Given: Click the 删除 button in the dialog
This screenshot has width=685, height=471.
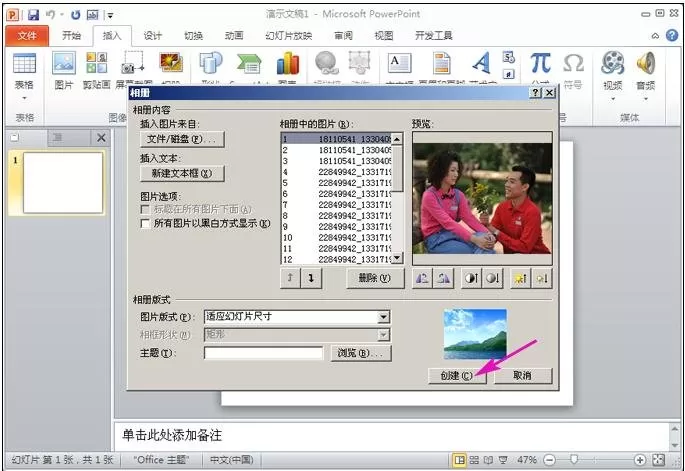Looking at the screenshot, I should pos(375,278).
